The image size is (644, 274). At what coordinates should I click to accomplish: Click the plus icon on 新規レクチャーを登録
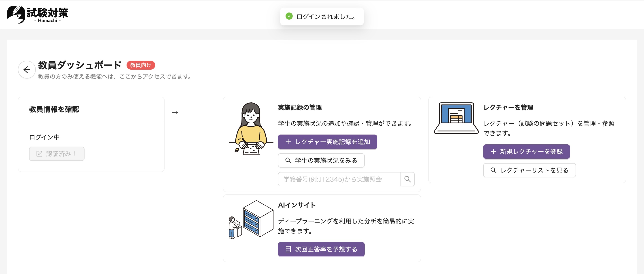[x=493, y=152]
